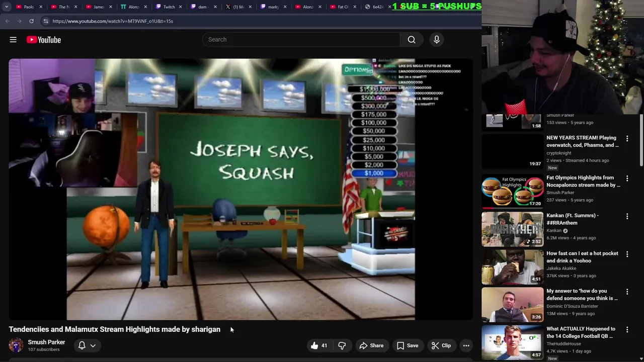Click the video player area

[x=240, y=189]
